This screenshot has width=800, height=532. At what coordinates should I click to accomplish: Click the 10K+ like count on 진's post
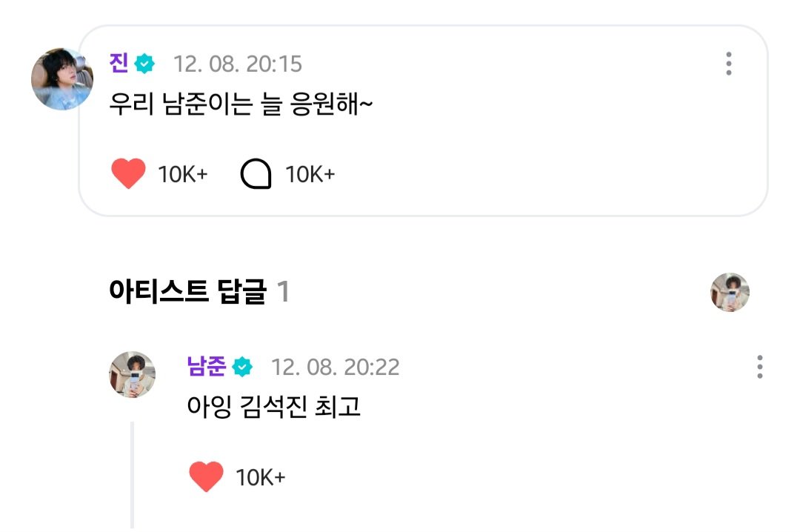pos(183,175)
